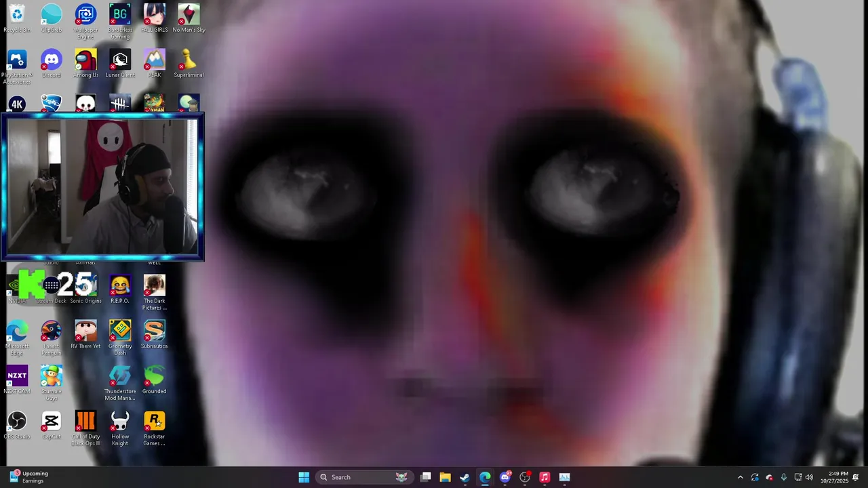The height and width of the screenshot is (488, 868).
Task: Open Steam from the taskbar
Action: (x=465, y=477)
